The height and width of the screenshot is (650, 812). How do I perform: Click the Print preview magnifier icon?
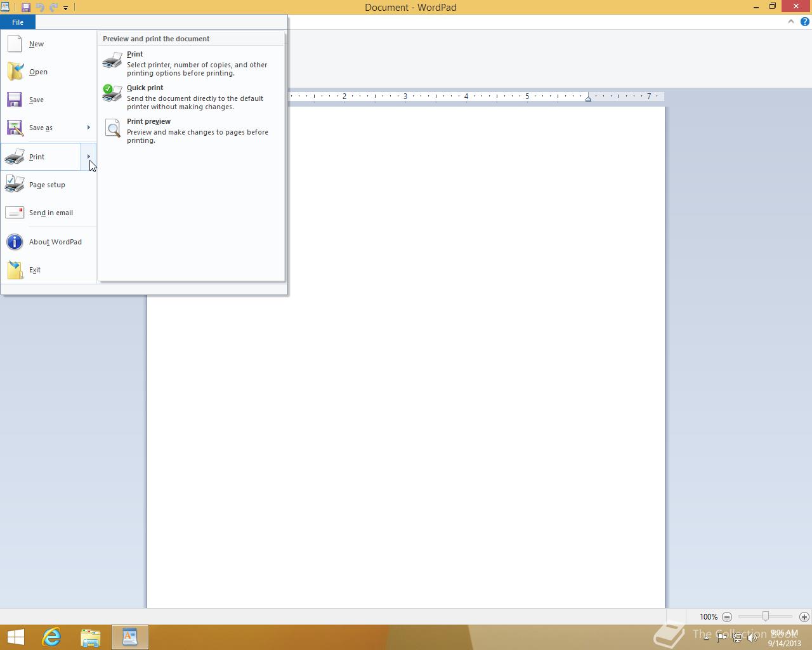click(x=112, y=128)
